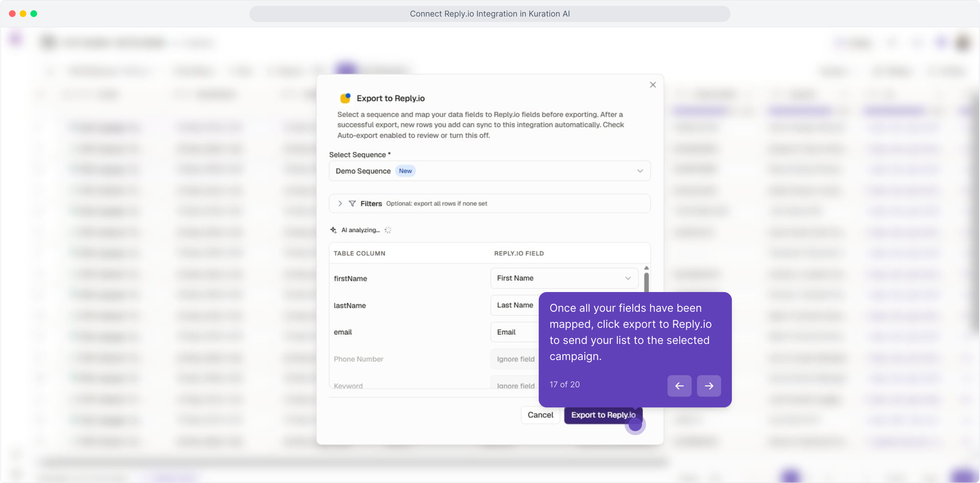980x483 pixels.
Task: Click the macOS red close window button
Action: click(12, 13)
